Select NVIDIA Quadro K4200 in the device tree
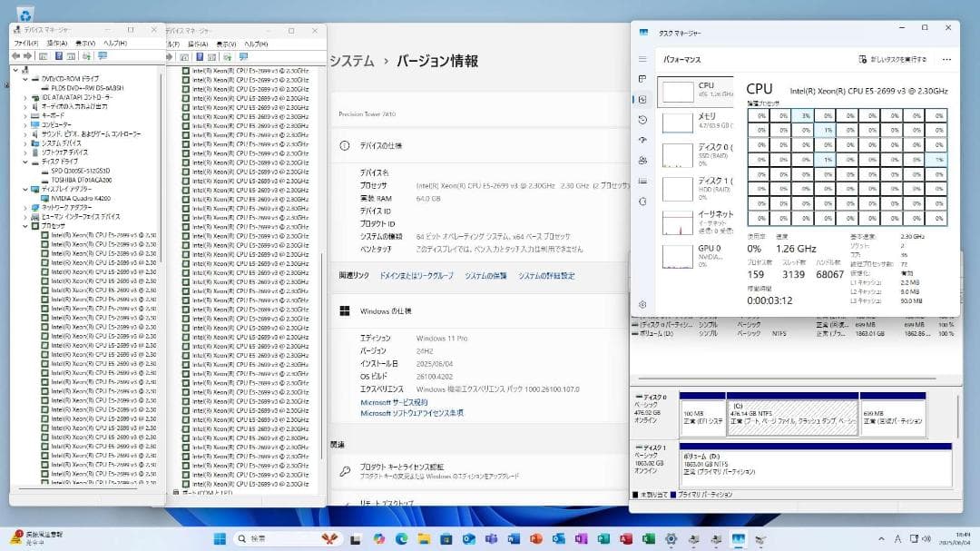 click(x=82, y=198)
